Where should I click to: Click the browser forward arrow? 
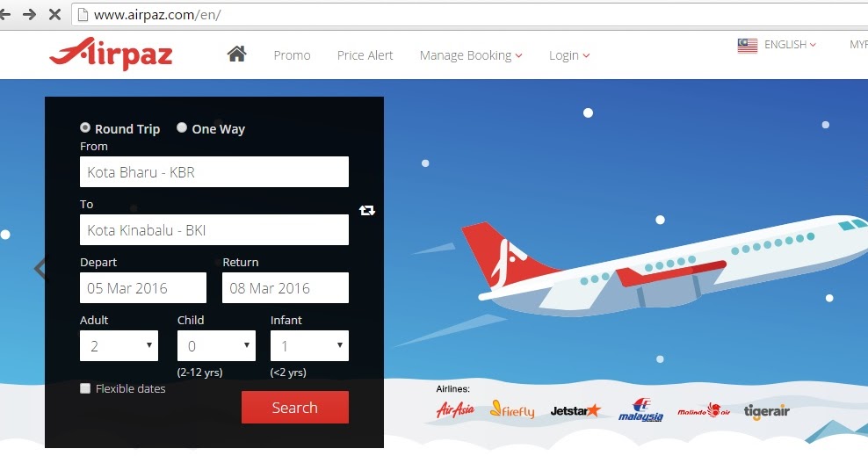coord(29,14)
